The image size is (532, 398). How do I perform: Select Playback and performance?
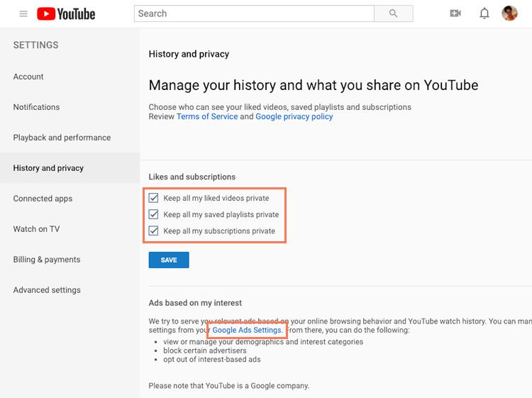click(x=62, y=138)
